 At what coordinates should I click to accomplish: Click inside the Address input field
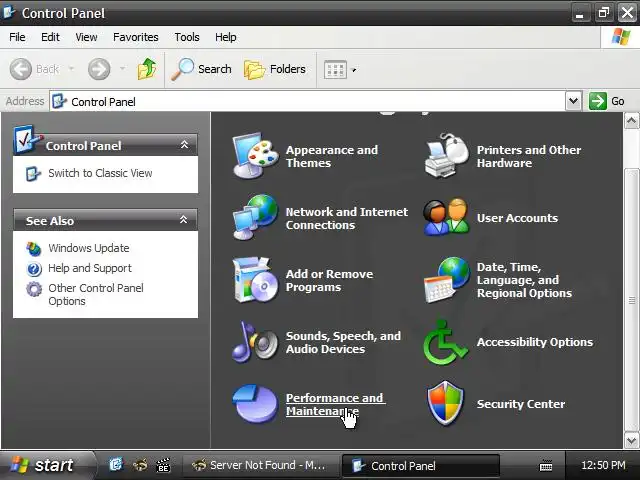pos(308,101)
